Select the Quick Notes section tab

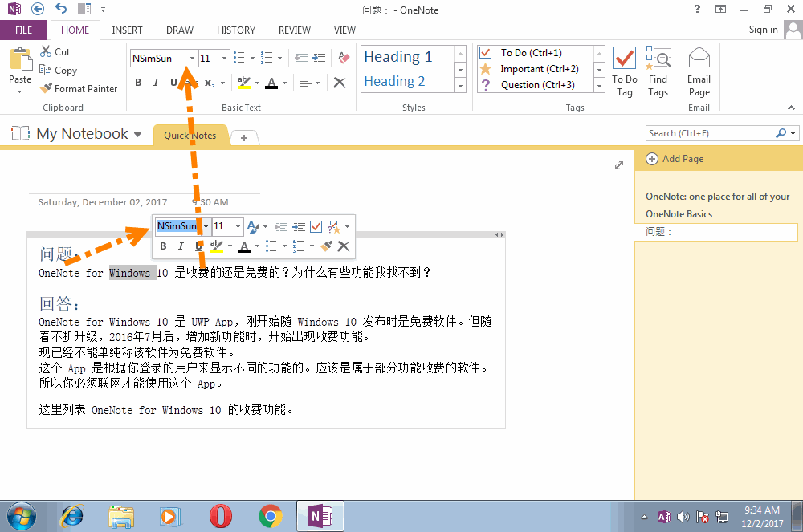click(190, 136)
